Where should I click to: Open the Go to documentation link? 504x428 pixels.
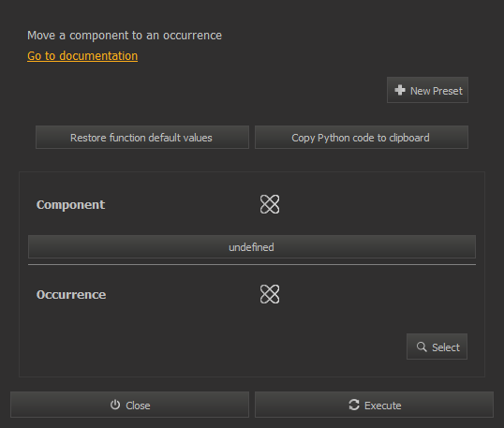82,56
